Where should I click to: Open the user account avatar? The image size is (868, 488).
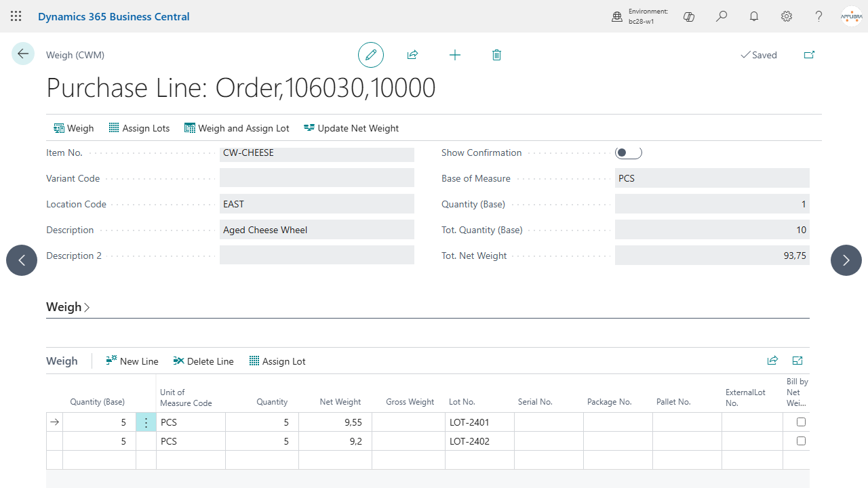tap(851, 16)
